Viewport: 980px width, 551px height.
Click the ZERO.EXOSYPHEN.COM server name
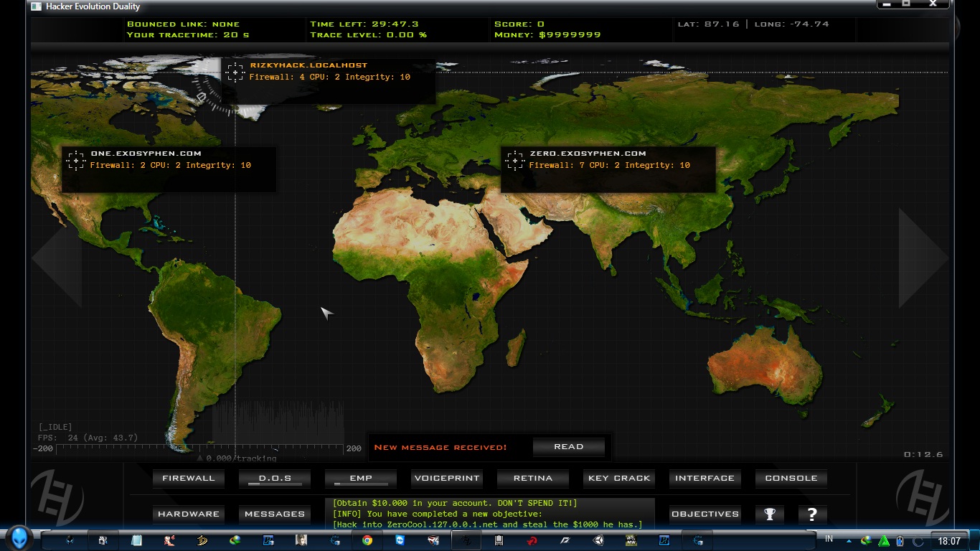pos(588,154)
